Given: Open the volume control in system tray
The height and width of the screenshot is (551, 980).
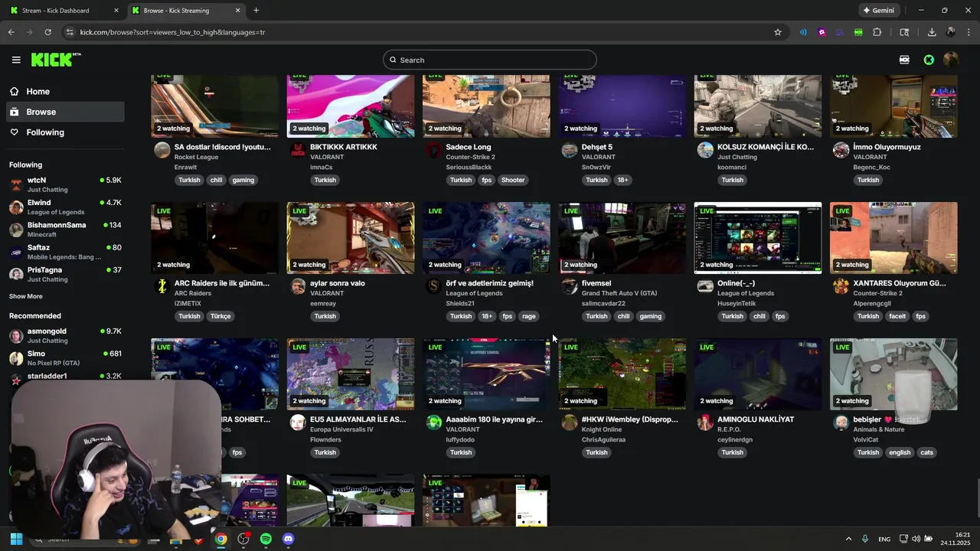Looking at the screenshot, I should 916,539.
